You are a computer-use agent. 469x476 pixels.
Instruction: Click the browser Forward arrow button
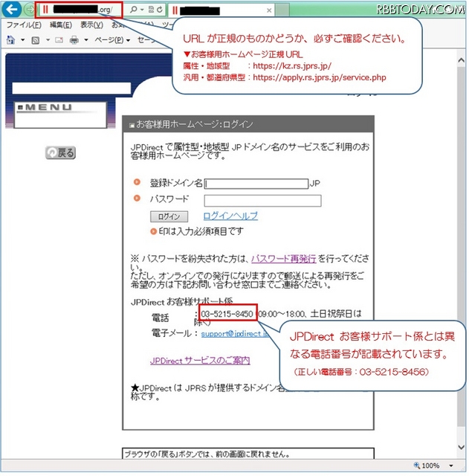[x=30, y=10]
